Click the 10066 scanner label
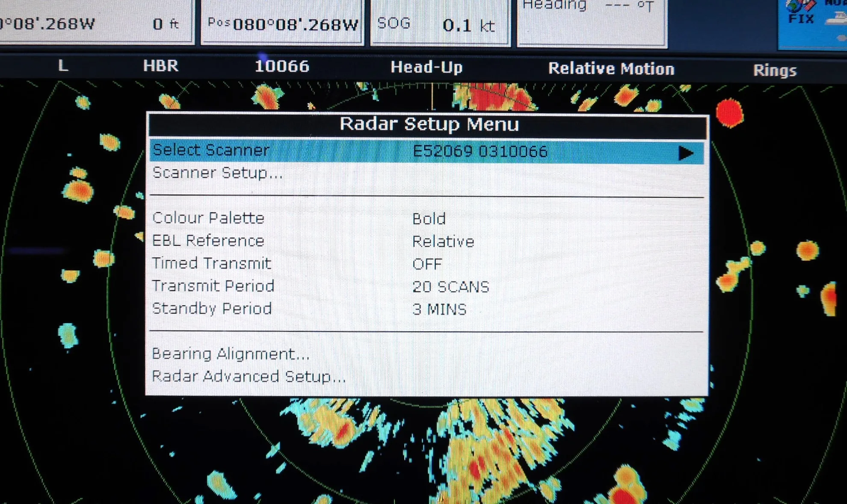The width and height of the screenshot is (847, 504). click(281, 66)
